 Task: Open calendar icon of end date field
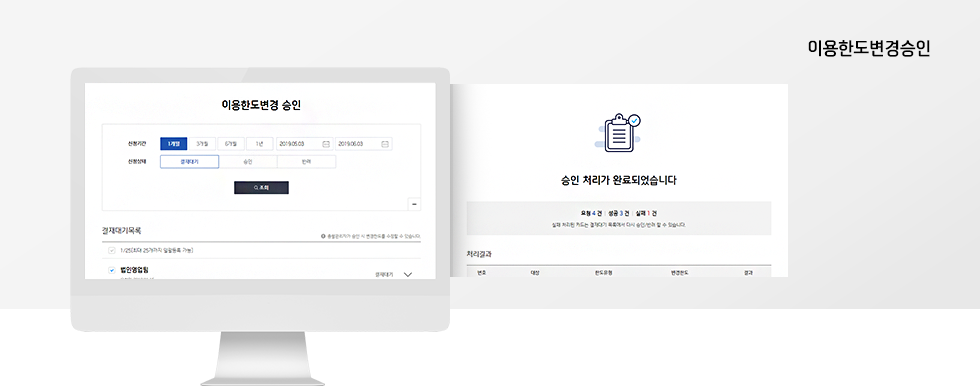click(385, 144)
